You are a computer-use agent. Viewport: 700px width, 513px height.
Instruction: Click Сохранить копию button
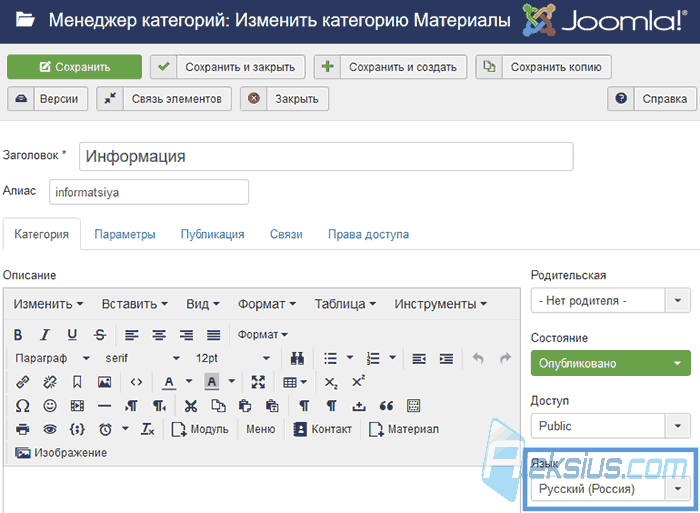click(543, 67)
